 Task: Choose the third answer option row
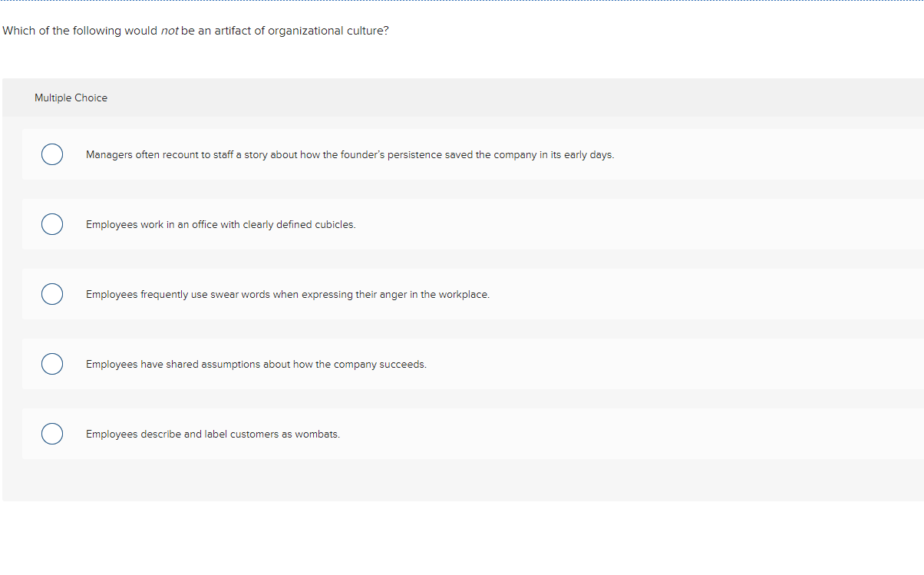(460, 294)
